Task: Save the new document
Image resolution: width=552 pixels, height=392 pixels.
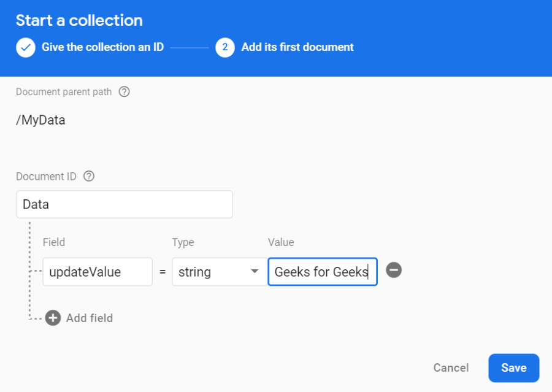Action: pos(513,367)
